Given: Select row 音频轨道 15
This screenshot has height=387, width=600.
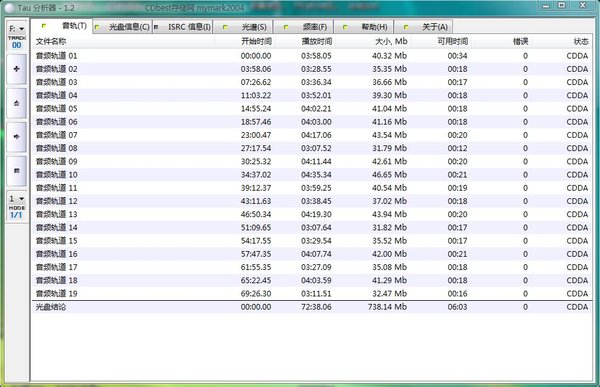Looking at the screenshot, I should pyautogui.click(x=312, y=241).
